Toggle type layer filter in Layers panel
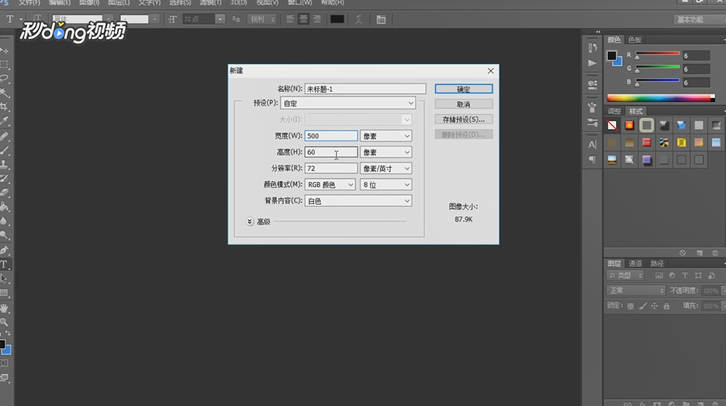 click(x=685, y=275)
